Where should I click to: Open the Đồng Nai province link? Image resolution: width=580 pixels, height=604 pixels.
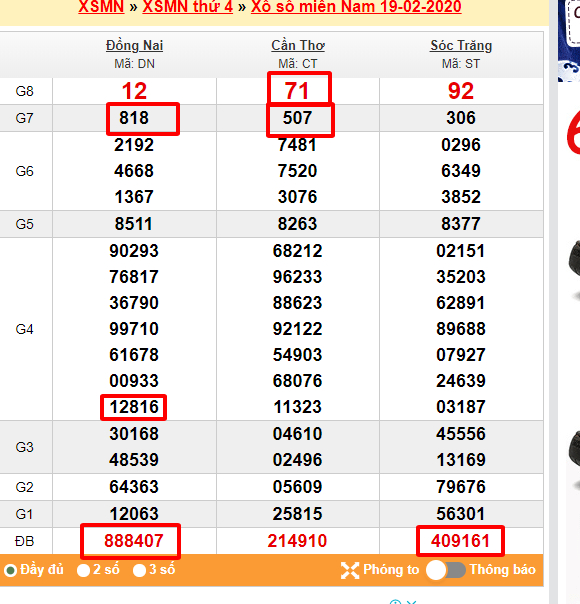(x=134, y=45)
